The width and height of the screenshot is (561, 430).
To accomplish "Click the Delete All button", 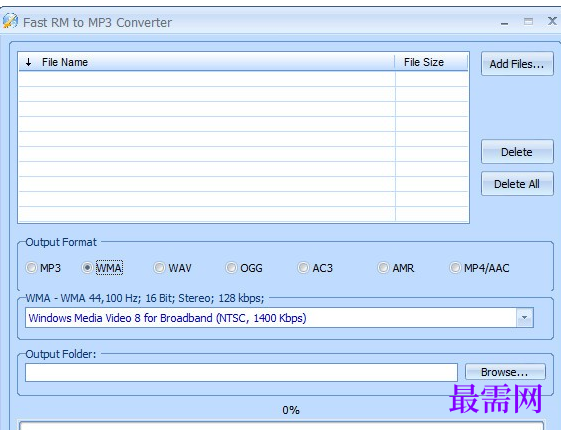I will (x=517, y=184).
